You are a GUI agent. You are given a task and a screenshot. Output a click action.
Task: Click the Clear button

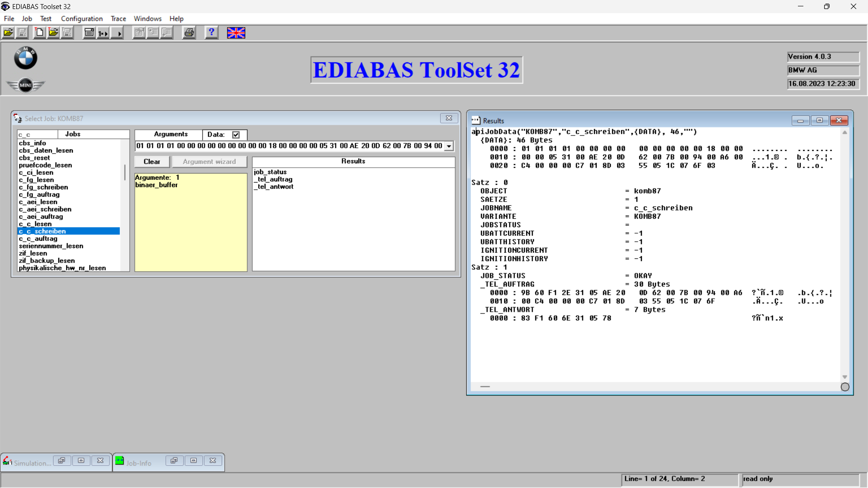pos(152,162)
